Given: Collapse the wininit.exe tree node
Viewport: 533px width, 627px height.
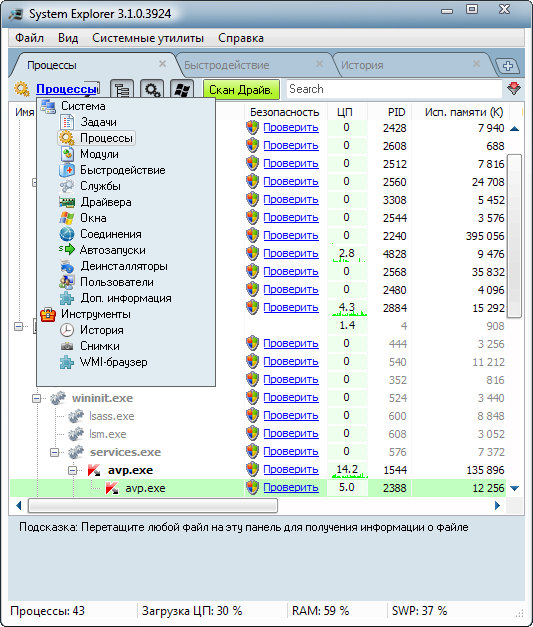Looking at the screenshot, I should 36,398.
